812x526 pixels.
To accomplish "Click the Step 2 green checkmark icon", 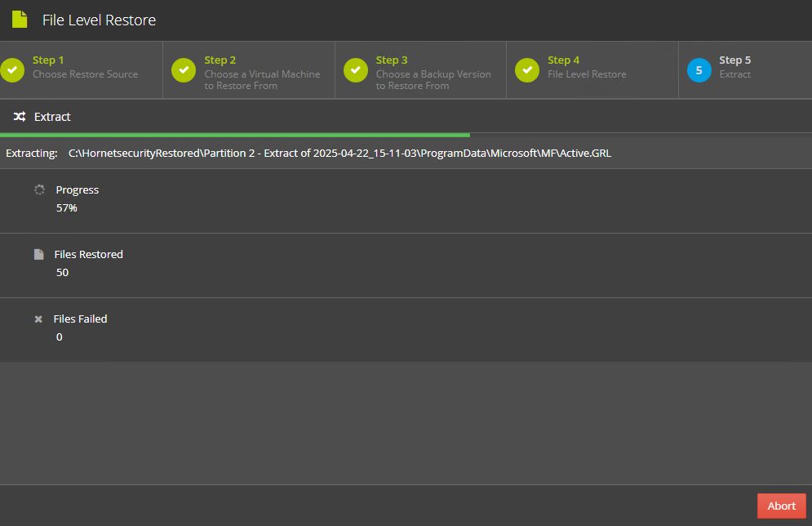I will [x=184, y=70].
